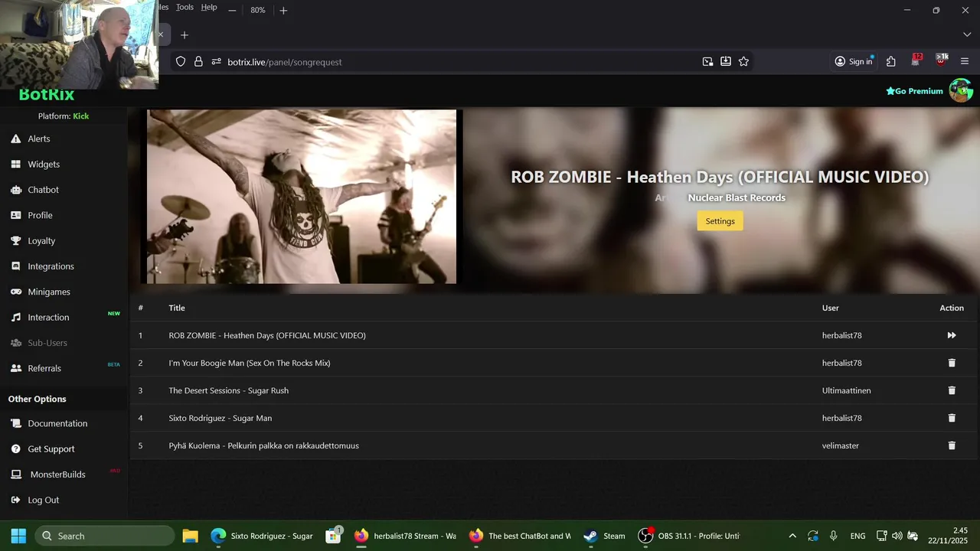Open the clock showing 22/11/2025
Image resolution: width=980 pixels, height=551 pixels.
[949, 536]
